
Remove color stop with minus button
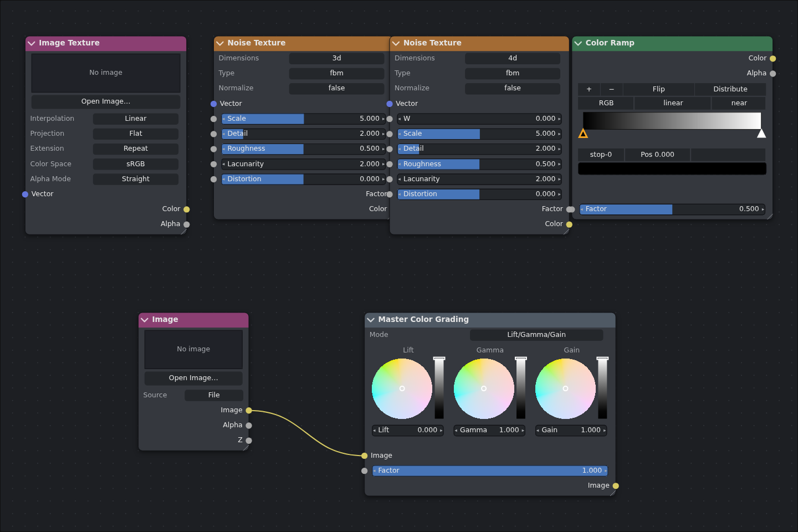pyautogui.click(x=612, y=89)
